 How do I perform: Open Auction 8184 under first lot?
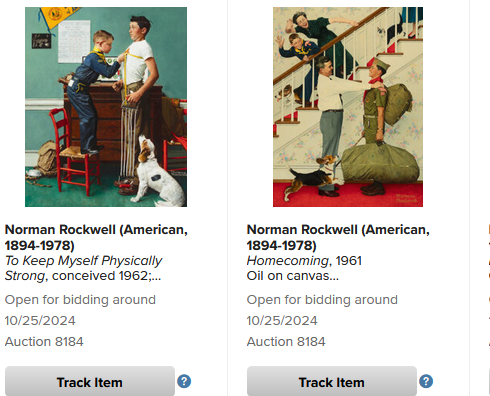[44, 342]
